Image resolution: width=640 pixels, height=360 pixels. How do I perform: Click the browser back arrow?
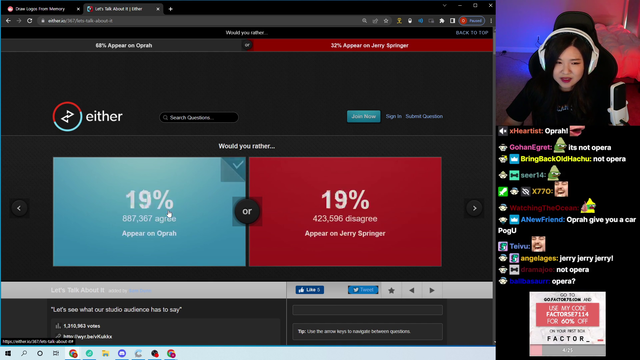click(8, 20)
